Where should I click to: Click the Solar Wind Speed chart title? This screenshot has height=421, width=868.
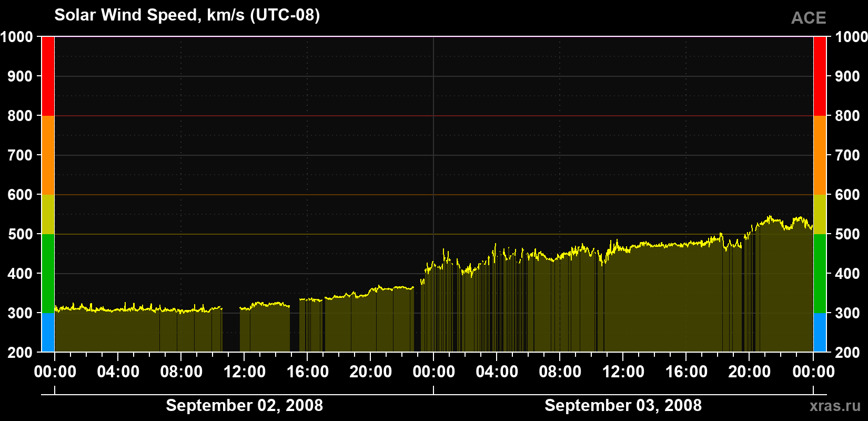pyautogui.click(x=187, y=15)
